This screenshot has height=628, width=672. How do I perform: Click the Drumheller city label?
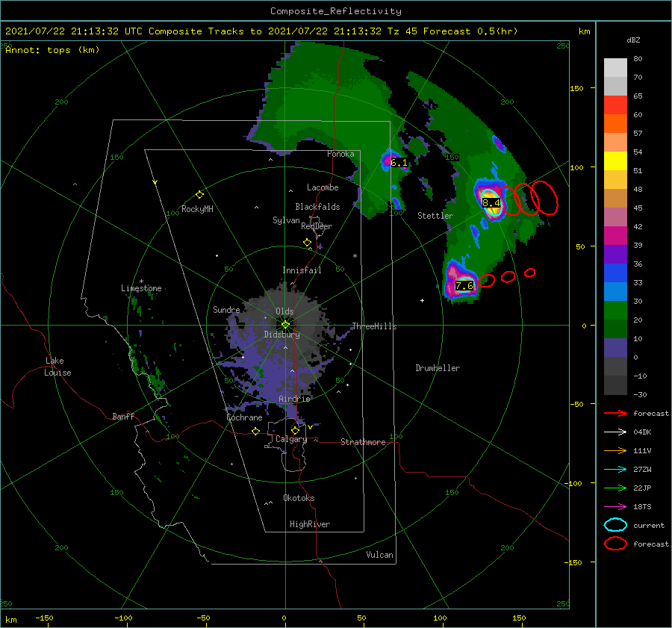[438, 368]
